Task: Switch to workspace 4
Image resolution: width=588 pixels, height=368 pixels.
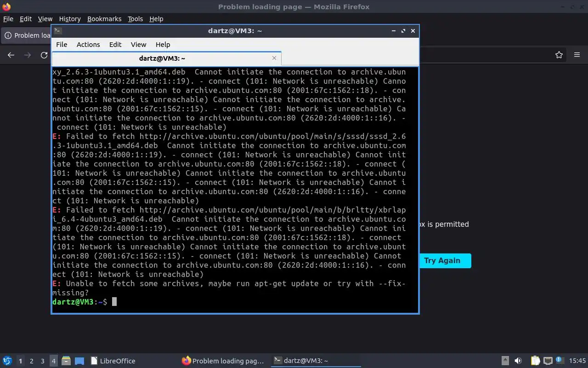Action: click(x=53, y=361)
